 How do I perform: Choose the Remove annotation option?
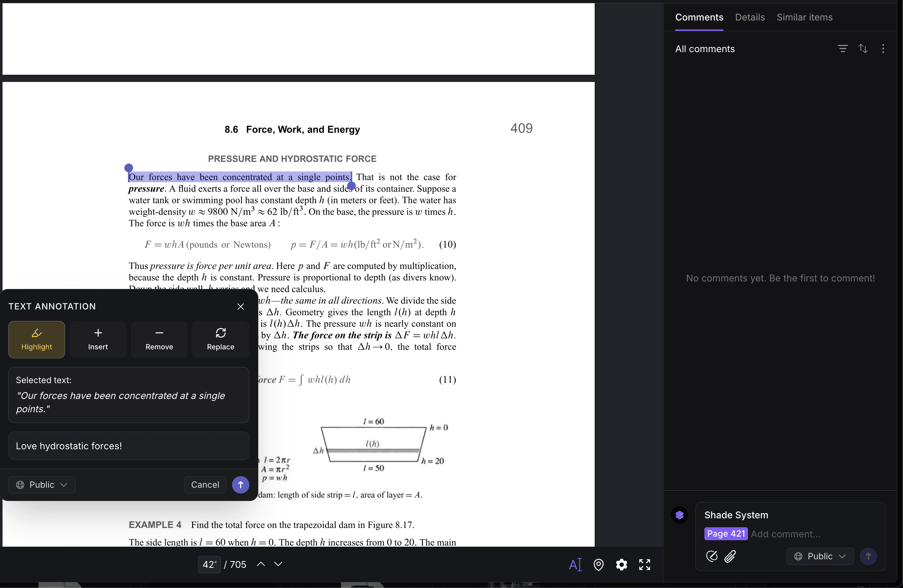tap(159, 339)
